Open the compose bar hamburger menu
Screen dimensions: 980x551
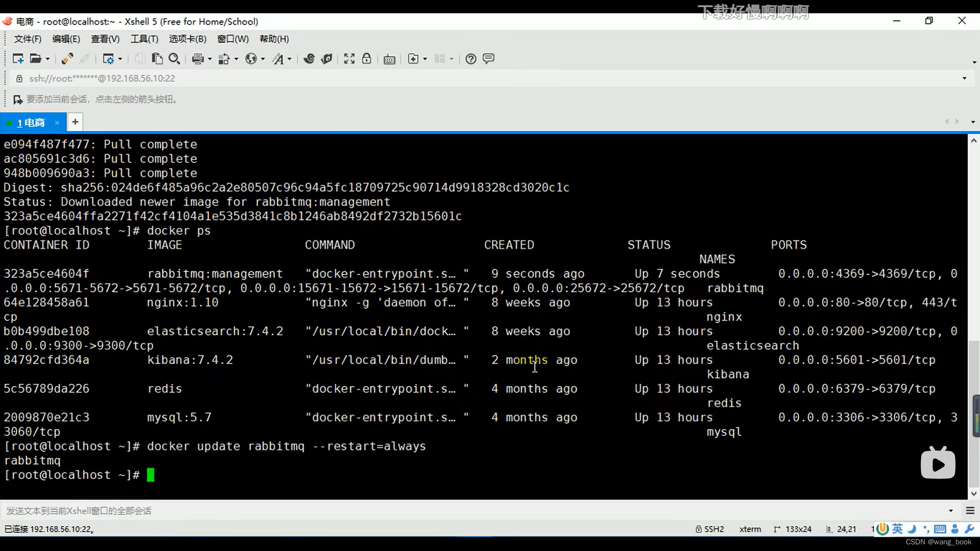coord(970,511)
